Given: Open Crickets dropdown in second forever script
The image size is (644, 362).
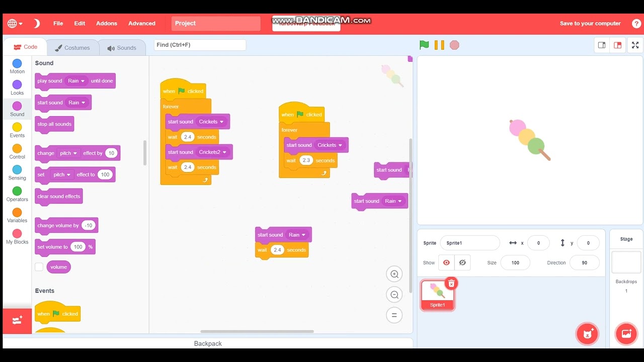Looking at the screenshot, I should coord(330,145).
